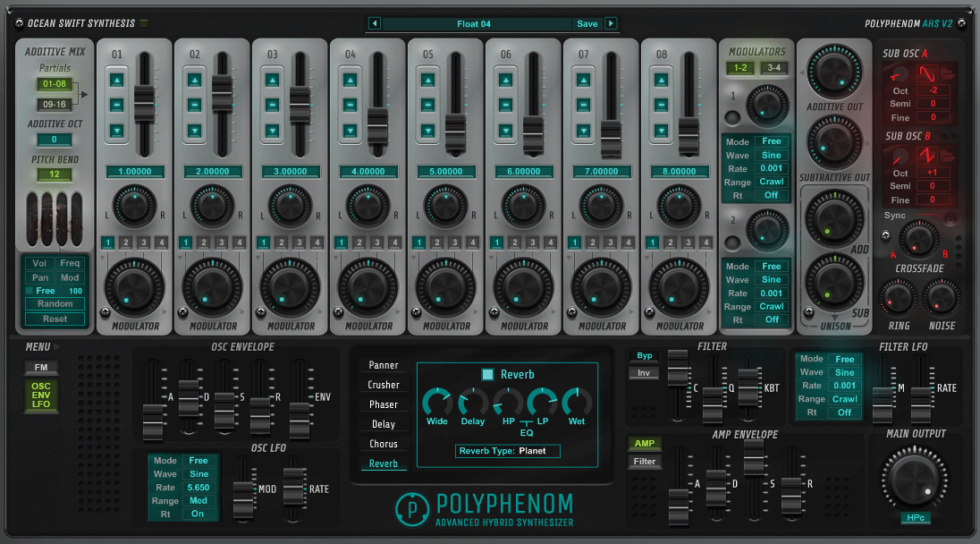Select the Chorus effect tab
This screenshot has width=980, height=544.
click(383, 444)
